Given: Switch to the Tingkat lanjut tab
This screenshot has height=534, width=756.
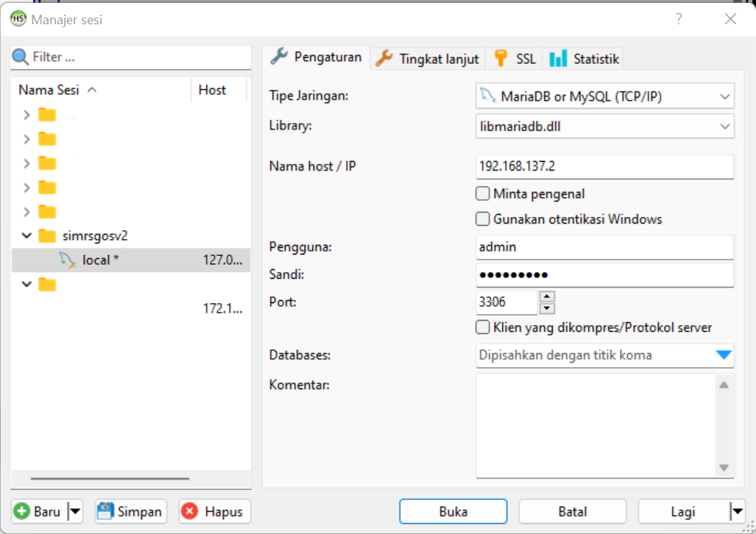Looking at the screenshot, I should (x=428, y=59).
